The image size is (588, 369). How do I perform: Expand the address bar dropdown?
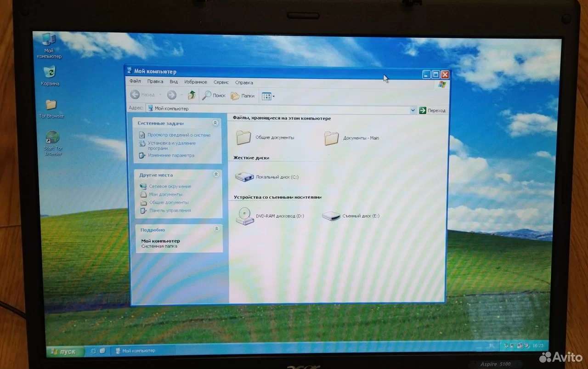tap(413, 110)
